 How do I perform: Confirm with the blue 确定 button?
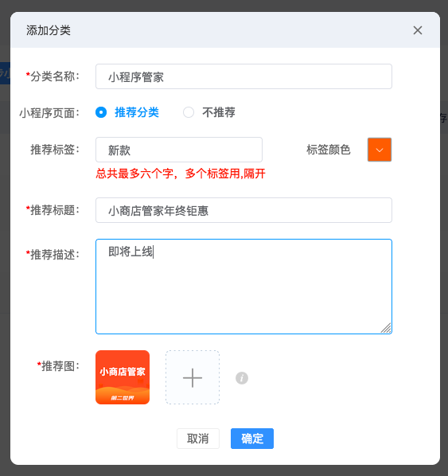[252, 439]
